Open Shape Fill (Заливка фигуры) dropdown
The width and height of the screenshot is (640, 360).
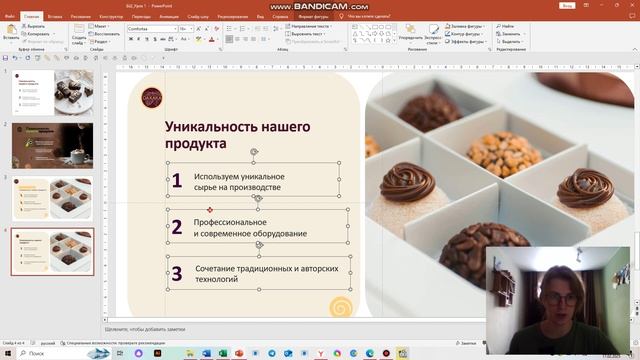click(465, 26)
